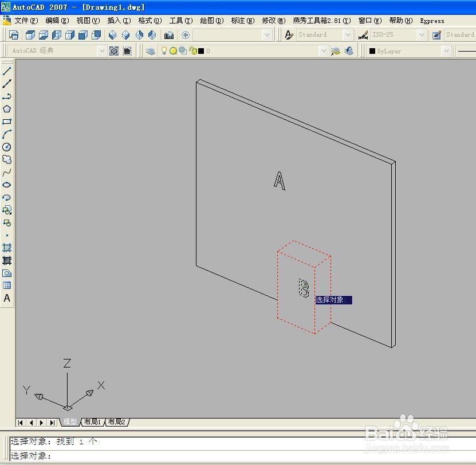476x465 pixels.
Task: Select the Line tool in draw toolbar
Action: tap(7, 71)
